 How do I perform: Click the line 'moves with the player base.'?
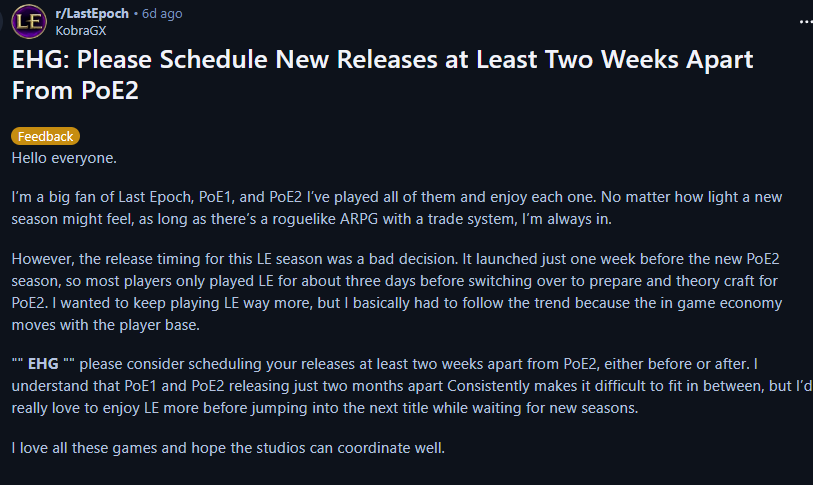[x=106, y=325]
